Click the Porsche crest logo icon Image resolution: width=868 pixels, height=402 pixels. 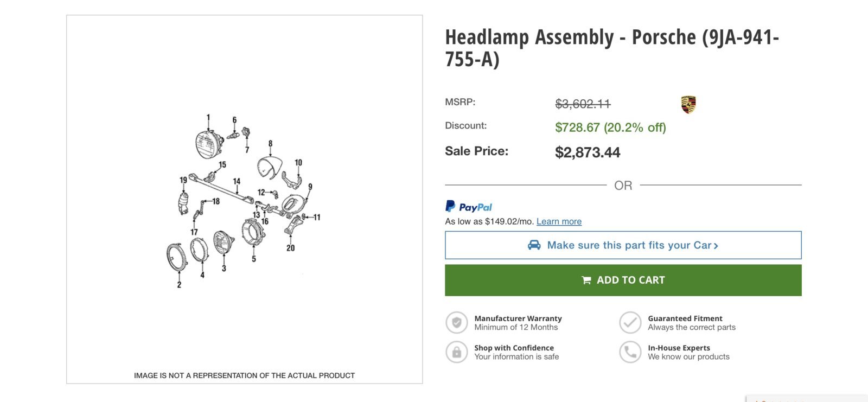pyautogui.click(x=688, y=105)
